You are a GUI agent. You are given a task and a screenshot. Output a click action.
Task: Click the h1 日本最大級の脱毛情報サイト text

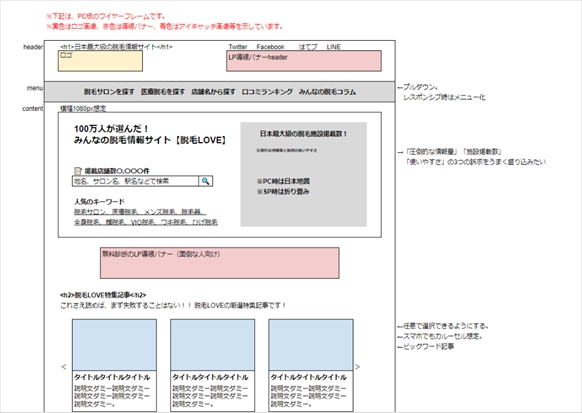coord(116,47)
